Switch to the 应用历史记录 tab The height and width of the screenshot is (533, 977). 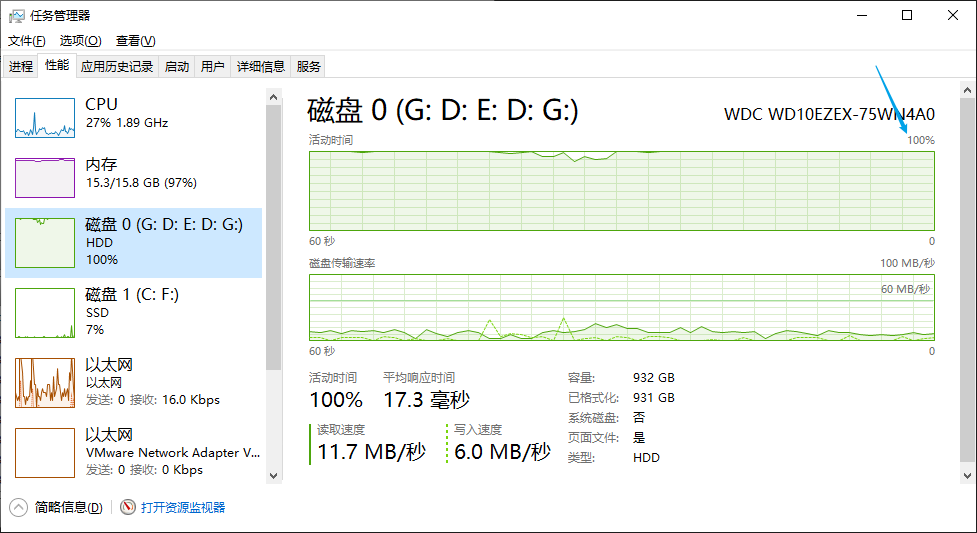click(117, 67)
